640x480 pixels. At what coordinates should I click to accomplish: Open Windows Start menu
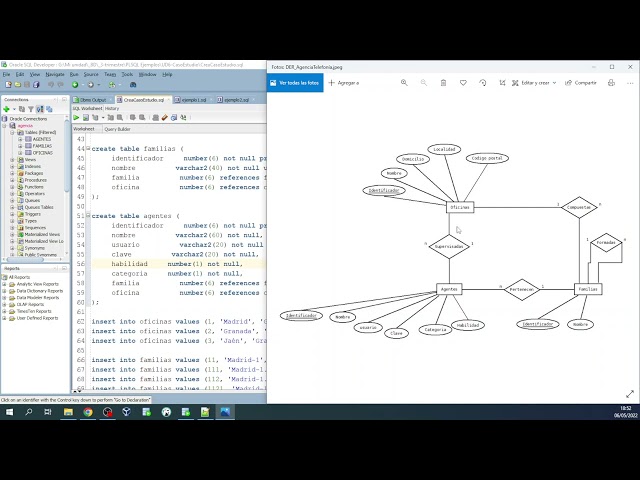click(9, 412)
